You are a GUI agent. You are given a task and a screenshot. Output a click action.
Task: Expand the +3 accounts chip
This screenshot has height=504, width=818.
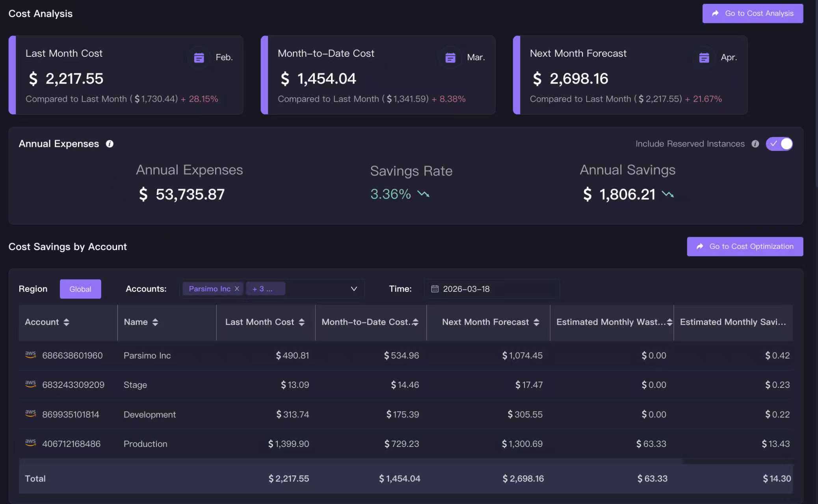tap(265, 289)
